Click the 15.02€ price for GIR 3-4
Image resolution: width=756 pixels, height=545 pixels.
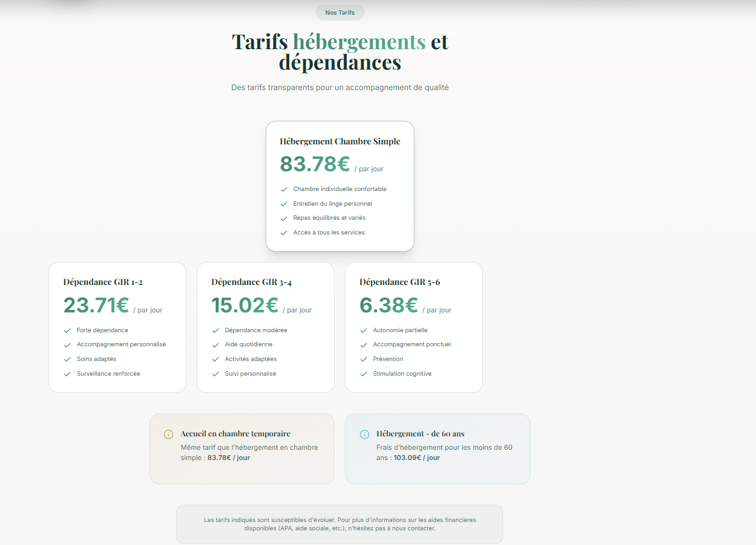coord(244,305)
